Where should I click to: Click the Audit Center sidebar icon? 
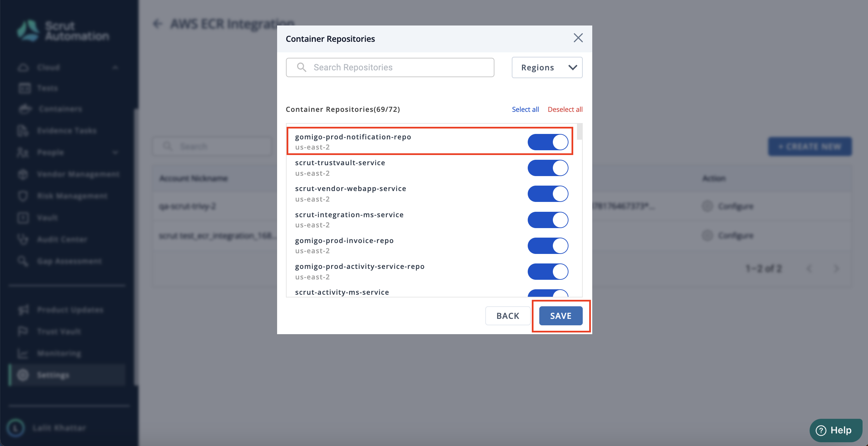pos(23,239)
